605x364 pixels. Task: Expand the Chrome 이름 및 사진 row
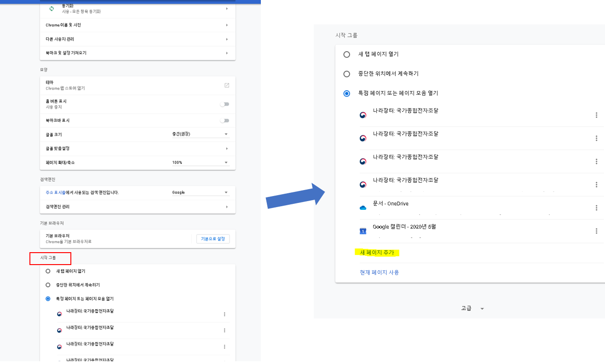(227, 25)
